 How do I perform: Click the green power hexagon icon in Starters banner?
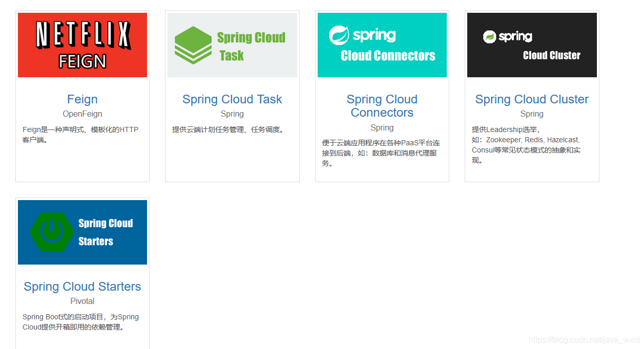[x=52, y=232]
